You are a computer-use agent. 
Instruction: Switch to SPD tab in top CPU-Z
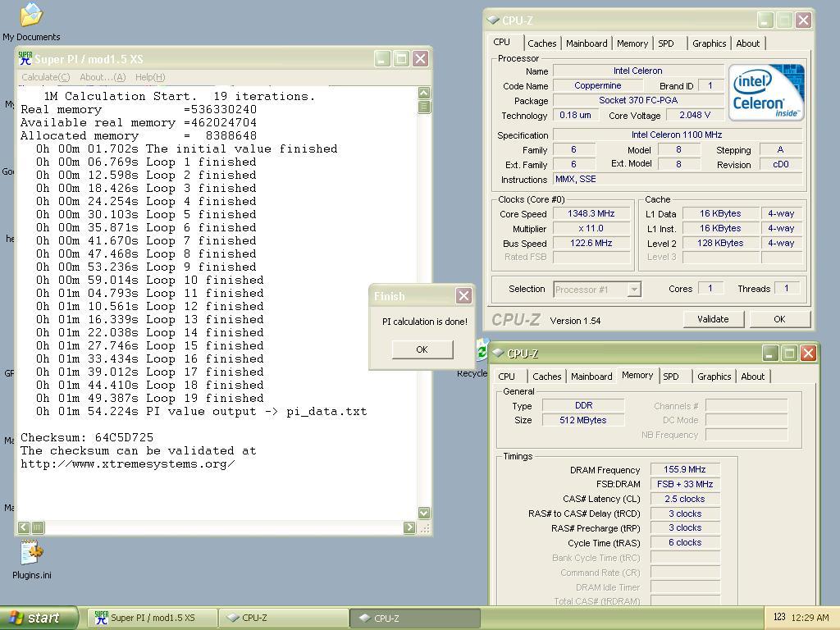click(x=666, y=43)
